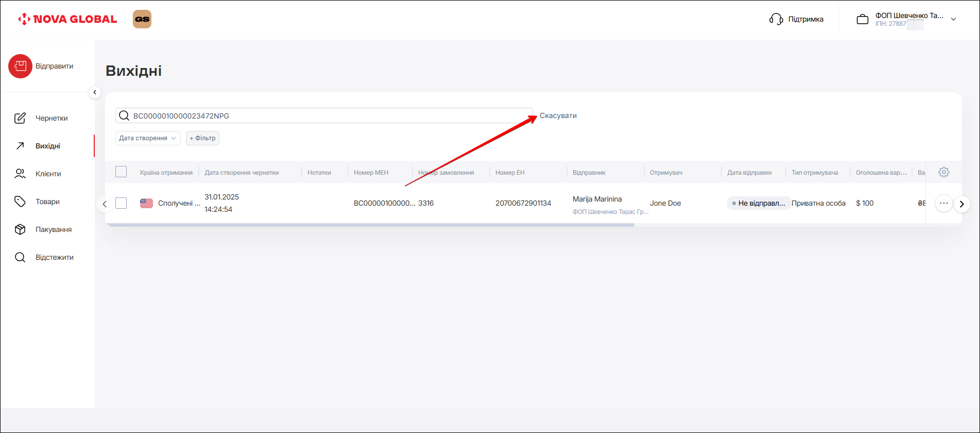The height and width of the screenshot is (433, 980).
Task: Toggle the select-all header checkbox
Action: 121,172
